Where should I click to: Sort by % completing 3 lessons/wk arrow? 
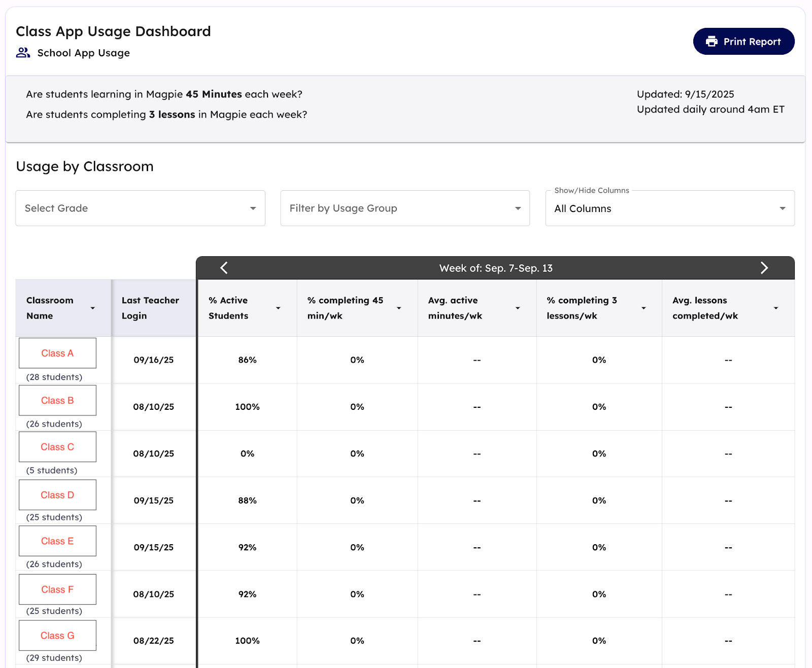click(x=644, y=308)
